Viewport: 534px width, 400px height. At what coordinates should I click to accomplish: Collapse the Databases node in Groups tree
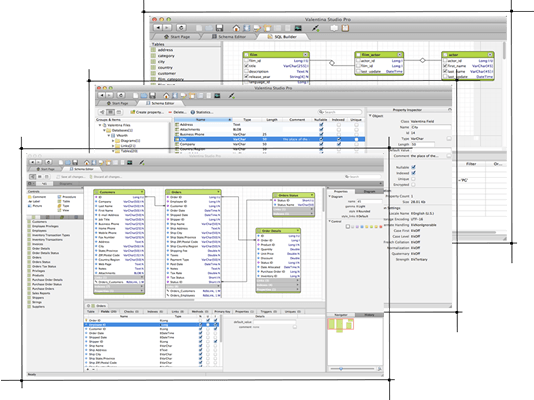(105, 130)
